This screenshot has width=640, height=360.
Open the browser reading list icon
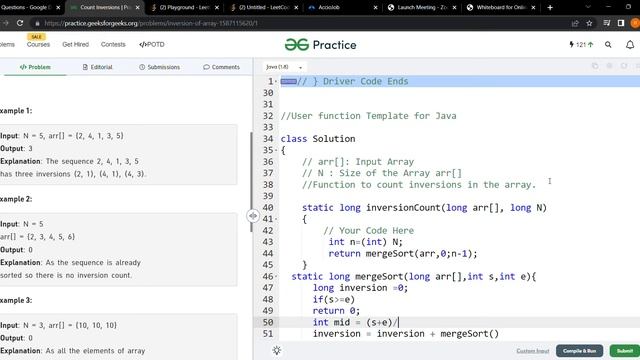coord(607,23)
